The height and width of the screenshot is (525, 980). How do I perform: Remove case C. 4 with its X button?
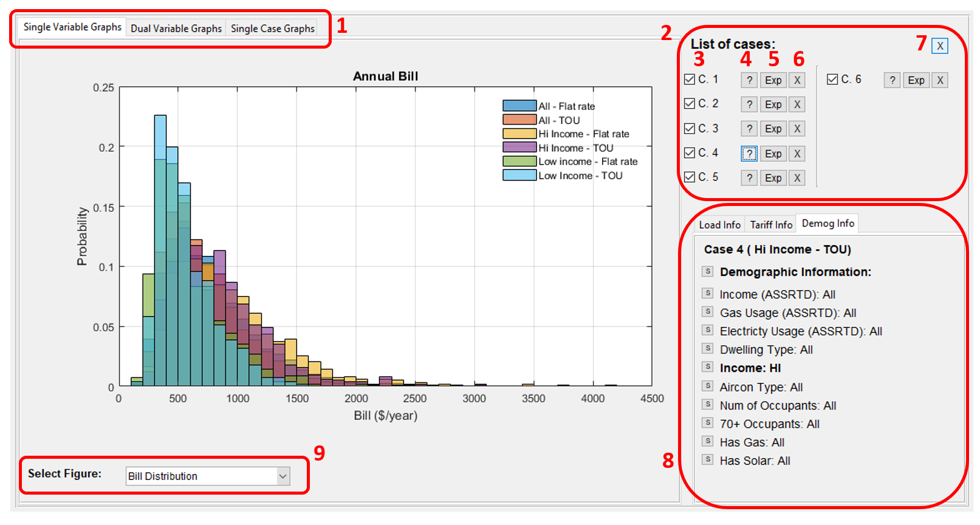pyautogui.click(x=797, y=154)
